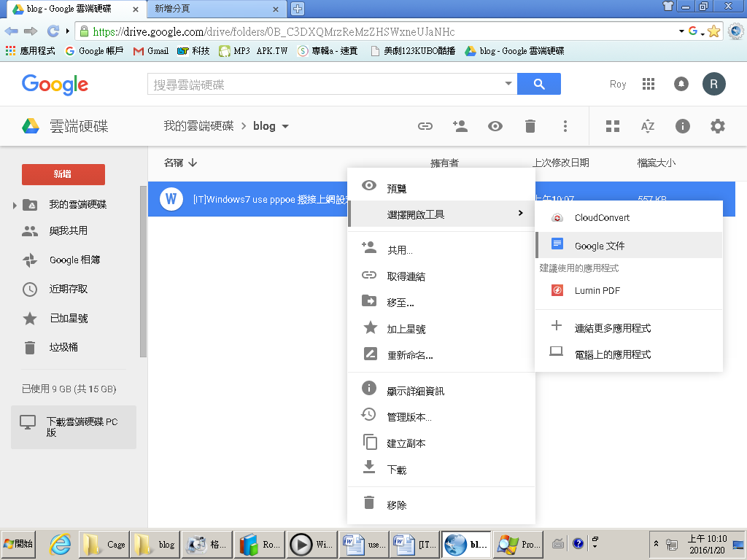The image size is (747, 560).
Task: Expand the blog folder breadcrumb dropdown
Action: coord(285,126)
